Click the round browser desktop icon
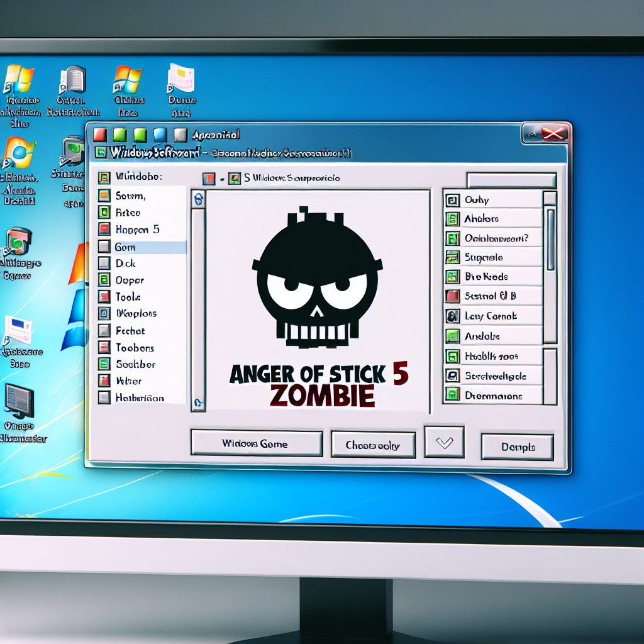The image size is (644, 644). pos(18,153)
